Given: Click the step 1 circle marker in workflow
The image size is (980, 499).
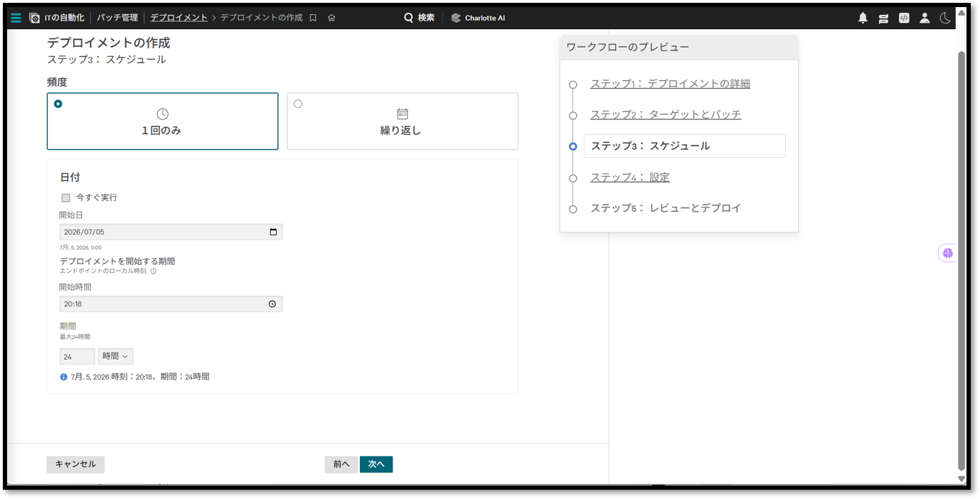Looking at the screenshot, I should (573, 85).
